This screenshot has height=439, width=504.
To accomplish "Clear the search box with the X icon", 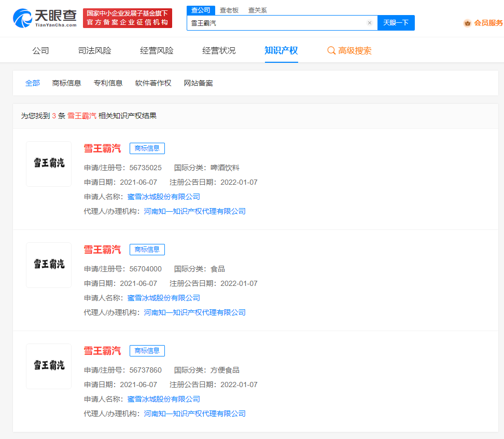I will click(x=369, y=23).
